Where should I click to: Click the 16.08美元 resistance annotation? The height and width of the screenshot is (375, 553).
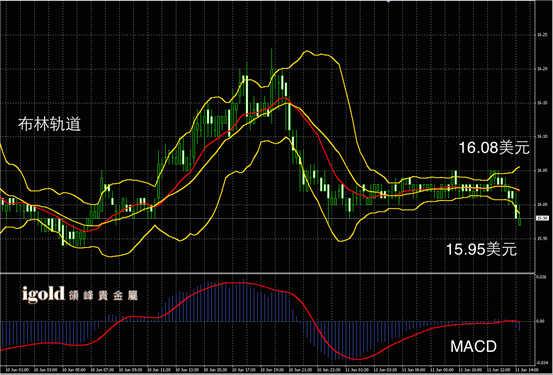point(494,147)
